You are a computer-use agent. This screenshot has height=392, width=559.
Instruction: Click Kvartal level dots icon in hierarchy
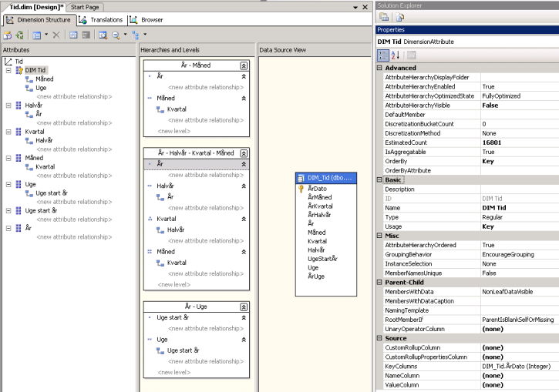150,219
